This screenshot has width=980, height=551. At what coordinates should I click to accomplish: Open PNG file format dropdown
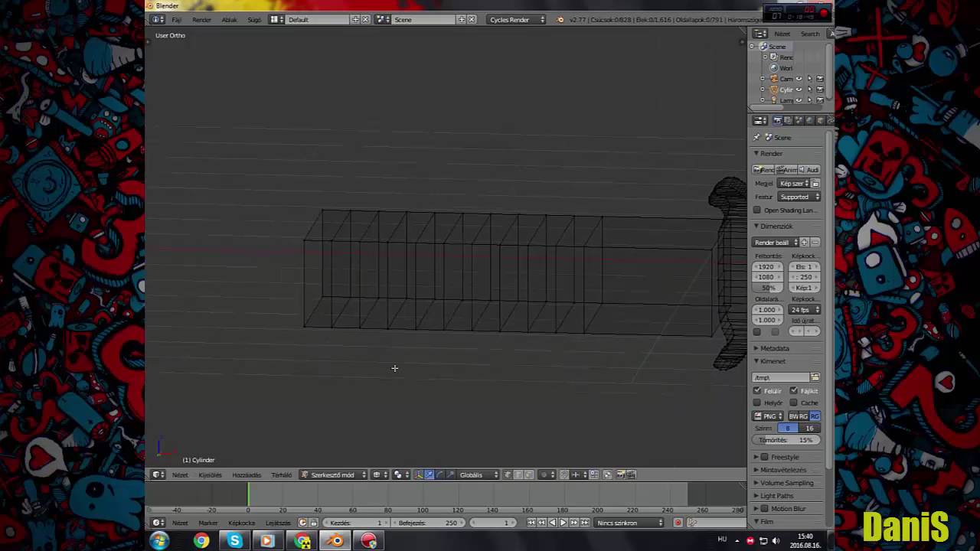pyautogui.click(x=768, y=416)
